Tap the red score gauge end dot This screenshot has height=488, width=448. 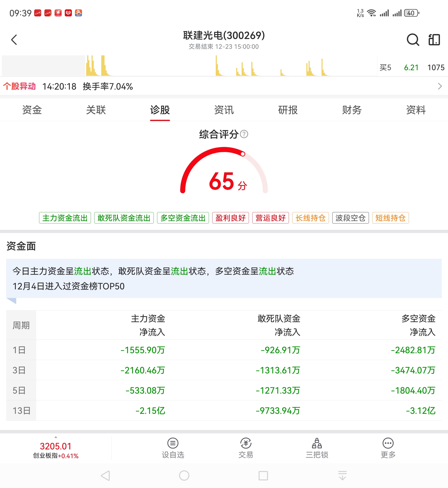[x=243, y=154]
